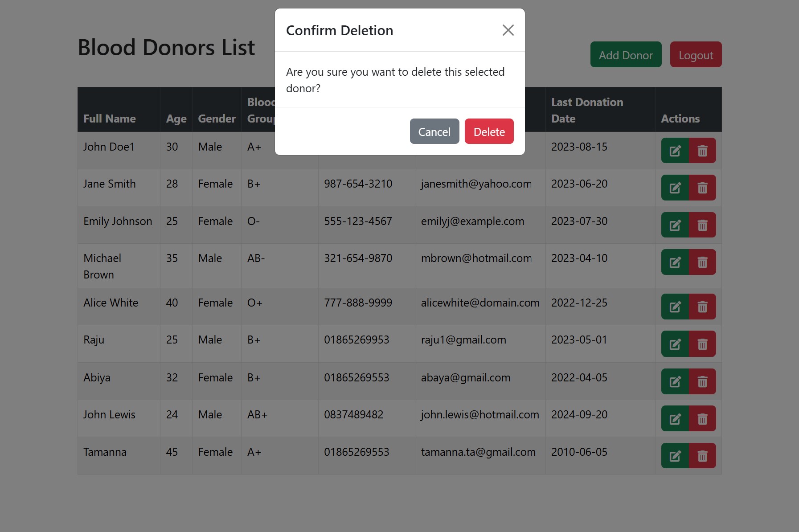Viewport: 799px width, 532px height.
Task: Cancel the donor deletion
Action: 434,131
